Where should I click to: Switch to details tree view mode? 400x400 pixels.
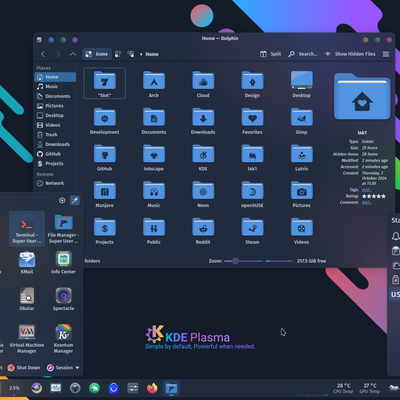tap(131, 54)
